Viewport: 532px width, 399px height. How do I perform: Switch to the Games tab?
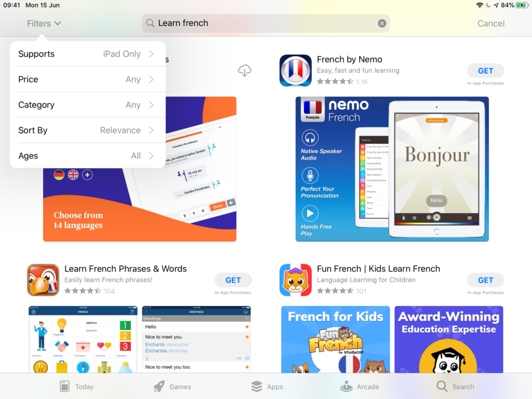click(x=172, y=387)
